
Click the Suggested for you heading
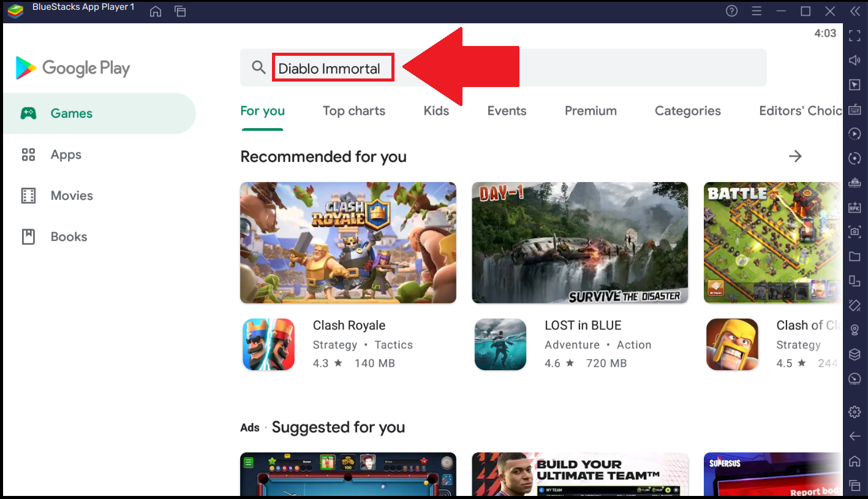pyautogui.click(x=338, y=427)
